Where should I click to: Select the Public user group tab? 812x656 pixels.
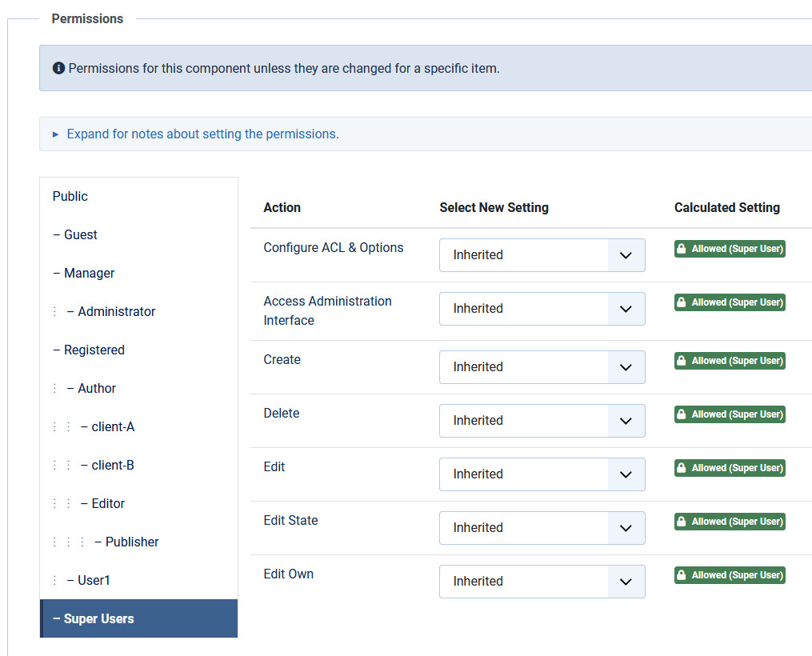point(70,197)
